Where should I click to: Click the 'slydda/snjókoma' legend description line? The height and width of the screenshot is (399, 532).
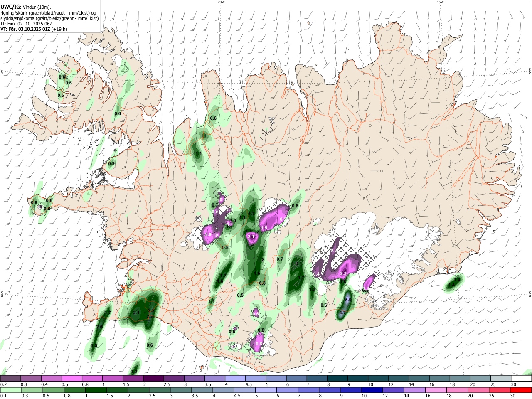coord(49,18)
